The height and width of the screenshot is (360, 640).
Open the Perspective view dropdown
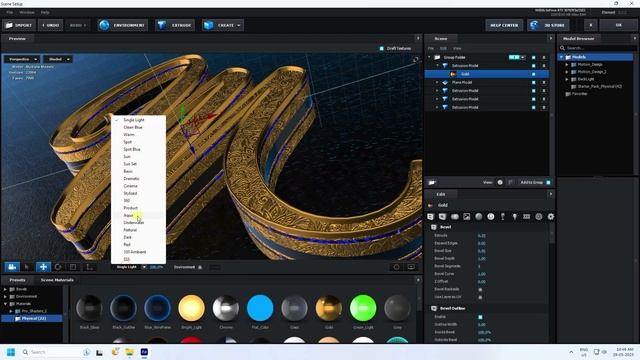click(23, 59)
